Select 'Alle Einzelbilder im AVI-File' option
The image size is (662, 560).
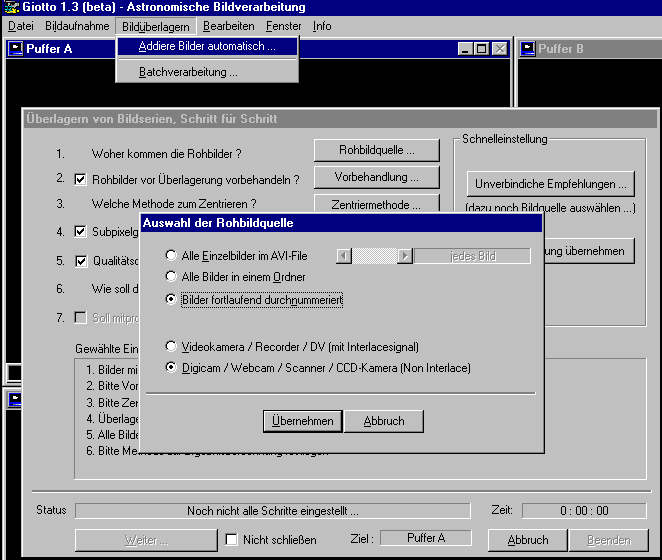click(x=172, y=256)
